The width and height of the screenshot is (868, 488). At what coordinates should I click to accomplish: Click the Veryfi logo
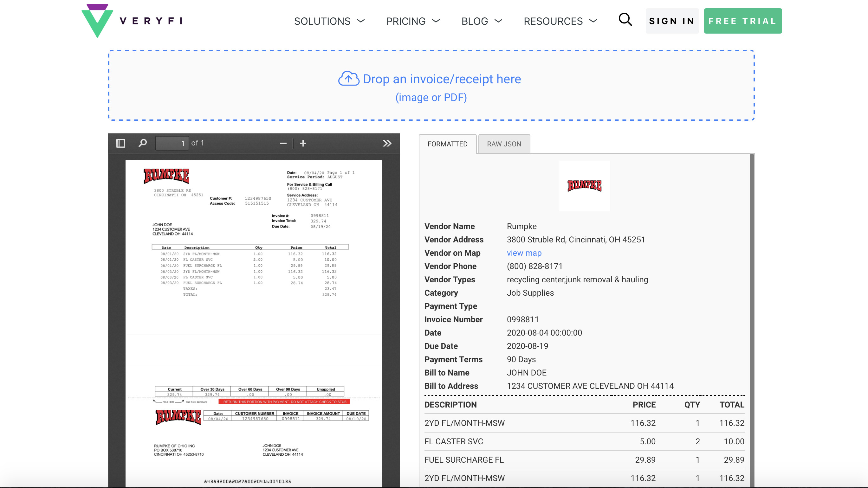pos(132,21)
